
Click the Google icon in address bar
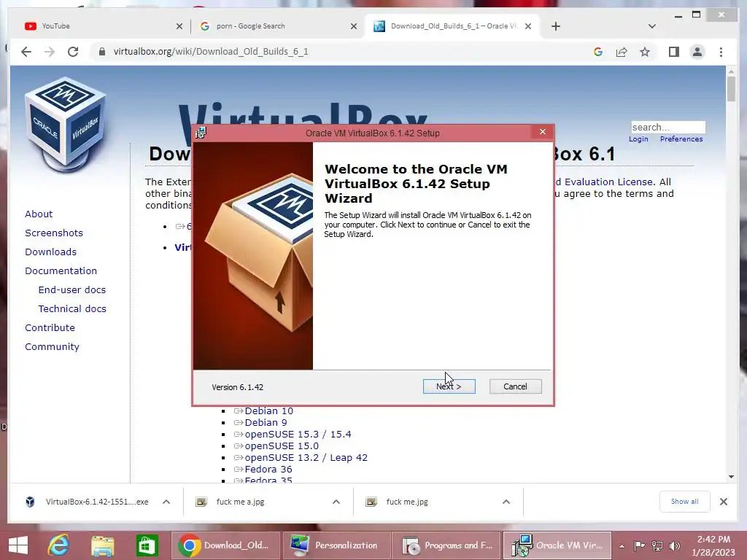pyautogui.click(x=598, y=52)
